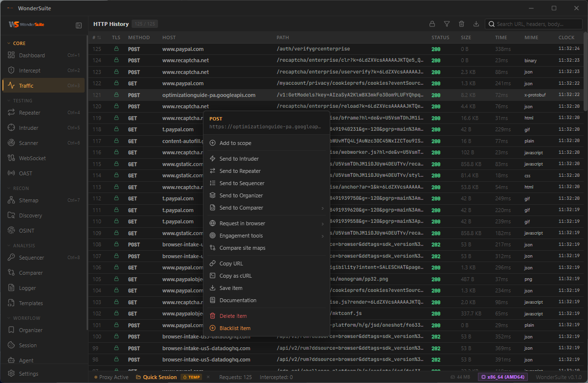Select row 125 www.paypal.com verifygrcenterprise
Viewport: 588px width, 383px height.
pos(336,49)
